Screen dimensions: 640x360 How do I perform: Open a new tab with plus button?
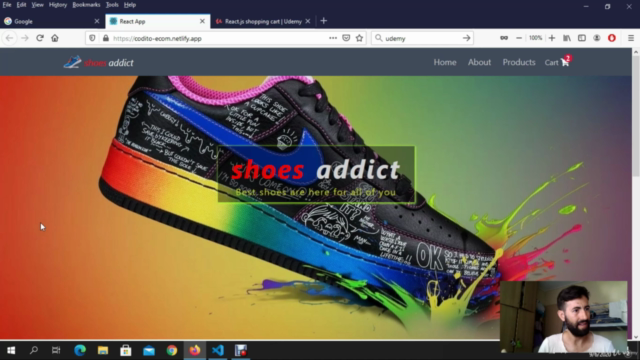(x=324, y=21)
